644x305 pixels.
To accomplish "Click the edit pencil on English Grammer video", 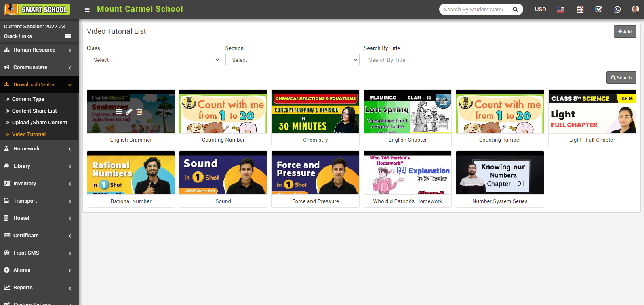I will pyautogui.click(x=129, y=112).
